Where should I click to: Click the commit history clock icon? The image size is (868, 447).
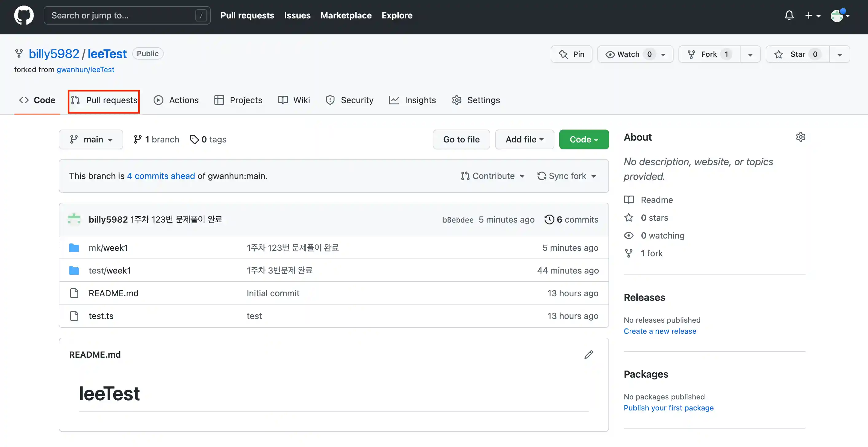549,220
